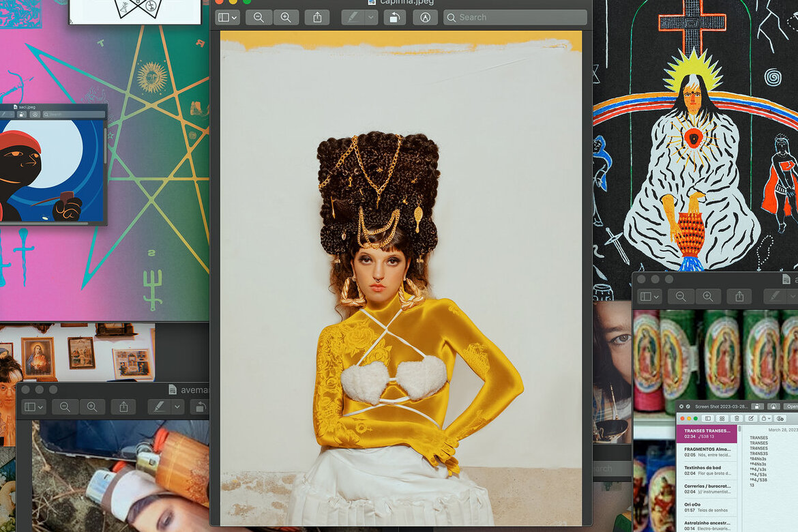Rotate the avemaria image
The image size is (798, 532).
pos(200,407)
